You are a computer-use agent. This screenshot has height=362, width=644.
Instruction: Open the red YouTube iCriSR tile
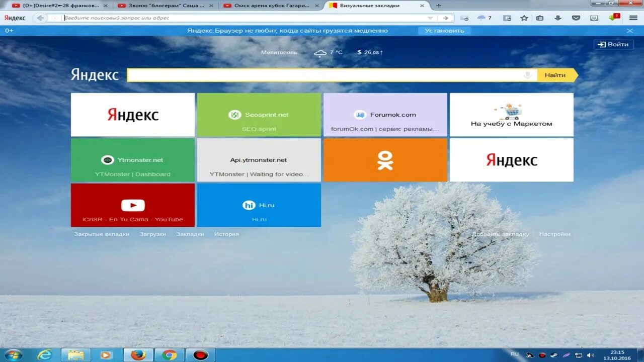[x=133, y=205]
